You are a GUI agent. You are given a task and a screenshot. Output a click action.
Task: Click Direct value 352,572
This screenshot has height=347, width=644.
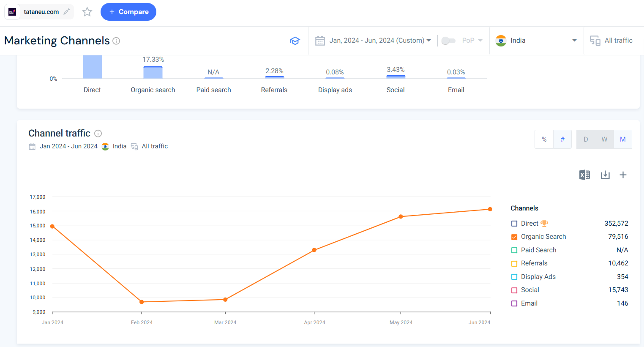pyautogui.click(x=616, y=224)
